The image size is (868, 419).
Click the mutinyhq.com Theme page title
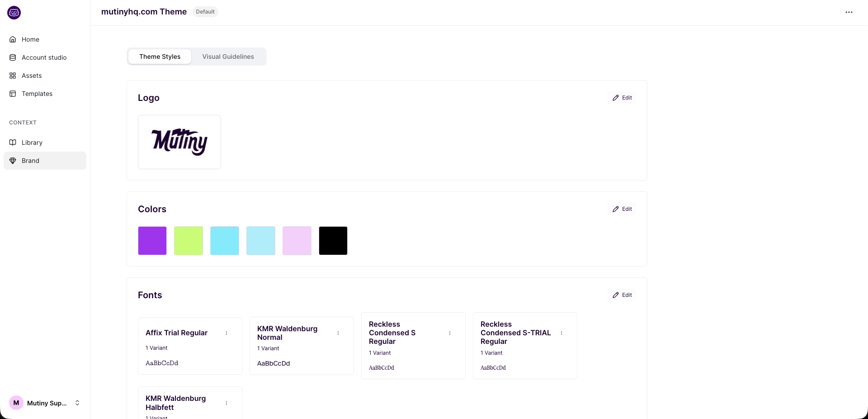[144, 12]
